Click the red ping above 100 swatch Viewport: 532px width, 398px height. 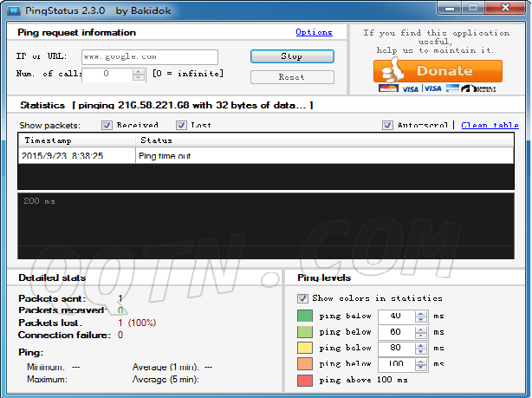(304, 380)
